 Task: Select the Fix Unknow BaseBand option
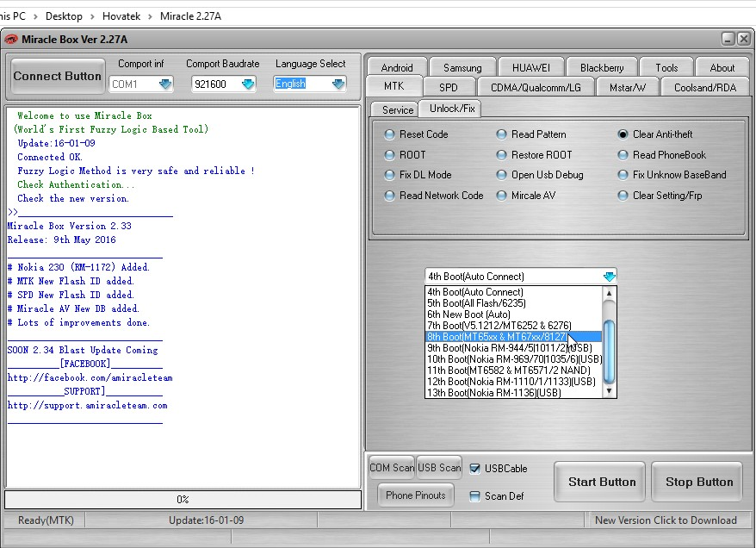(672, 175)
